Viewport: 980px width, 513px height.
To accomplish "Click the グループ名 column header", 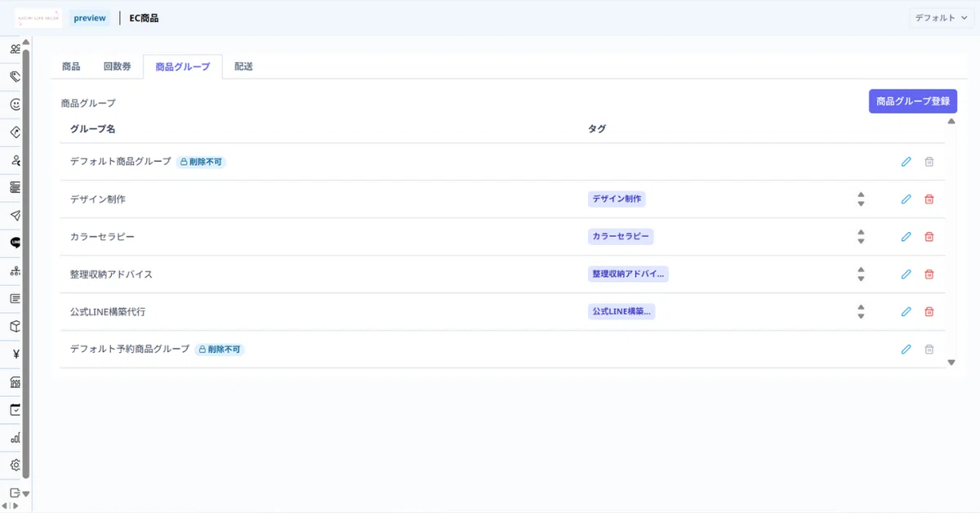I will pyautogui.click(x=92, y=129).
